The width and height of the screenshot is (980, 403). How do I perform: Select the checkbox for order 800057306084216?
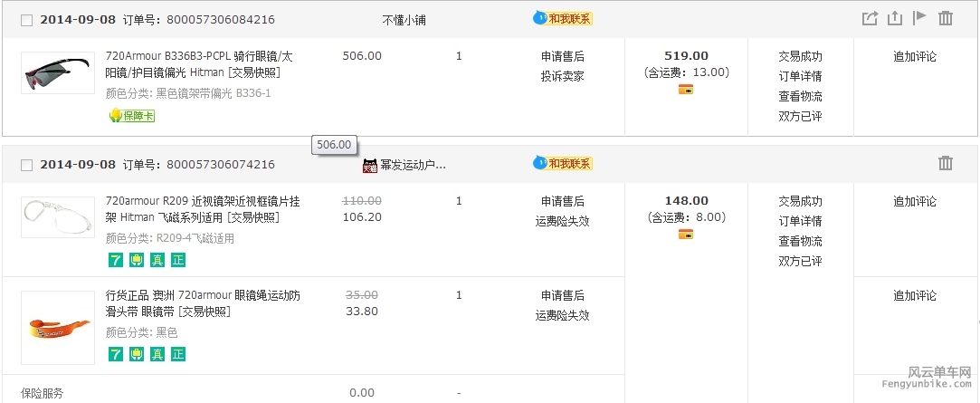(x=26, y=20)
